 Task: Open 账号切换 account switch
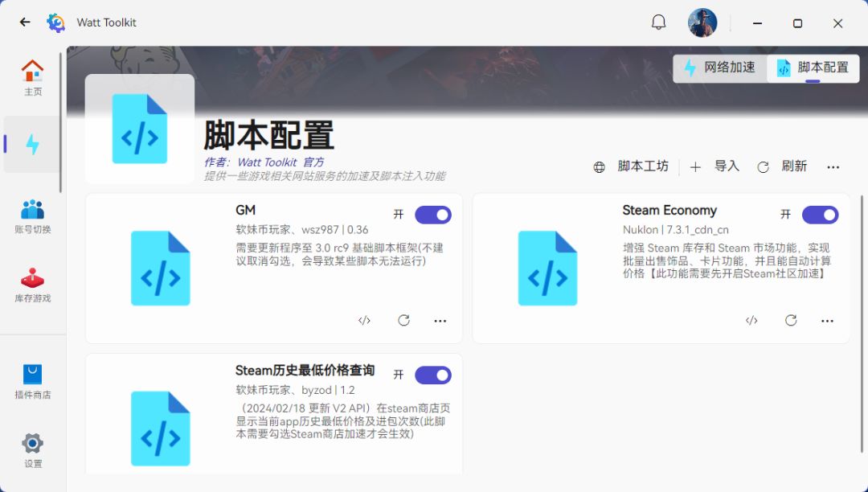33,216
